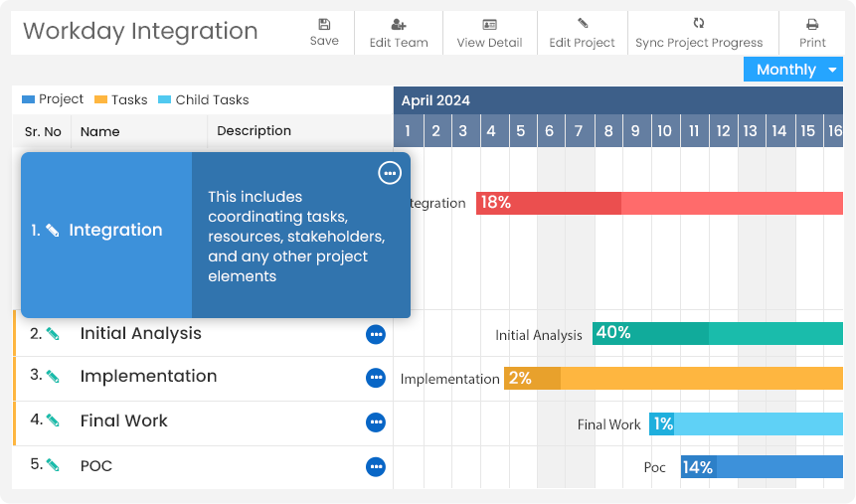Click the Save icon in toolbar

click(x=324, y=25)
